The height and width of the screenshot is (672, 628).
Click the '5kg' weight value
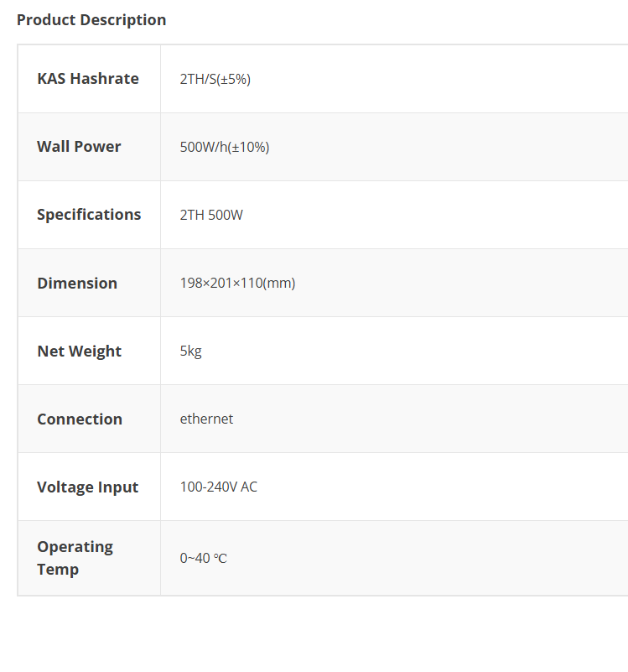(x=190, y=352)
